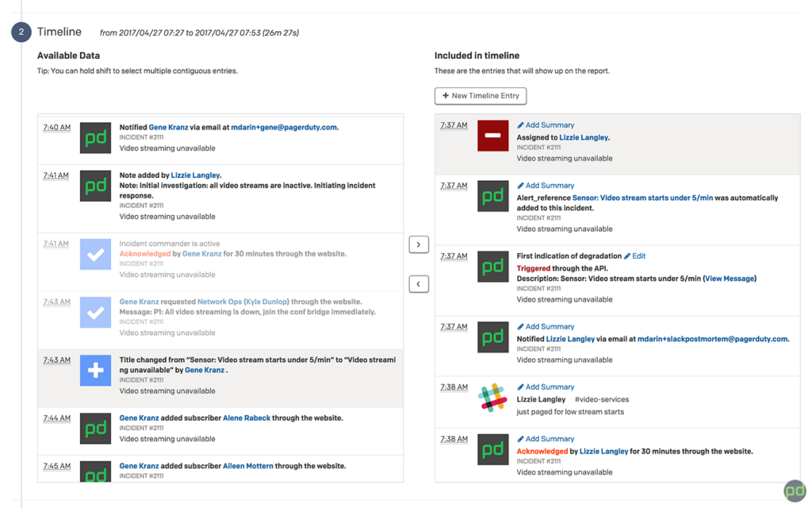Add Summary to the Assigned to Lizzie Langley entry
Viewport: 812px width, 508px height.
[546, 125]
